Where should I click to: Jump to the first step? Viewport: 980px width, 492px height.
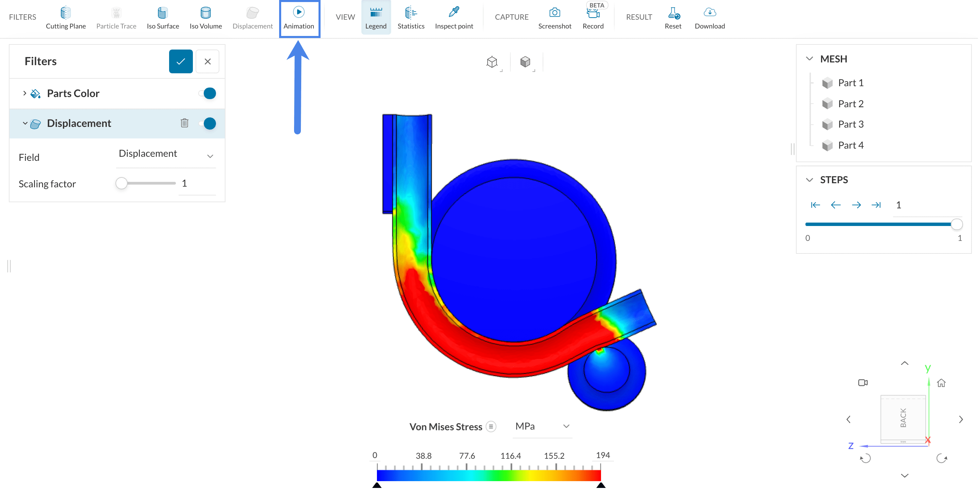(x=815, y=205)
